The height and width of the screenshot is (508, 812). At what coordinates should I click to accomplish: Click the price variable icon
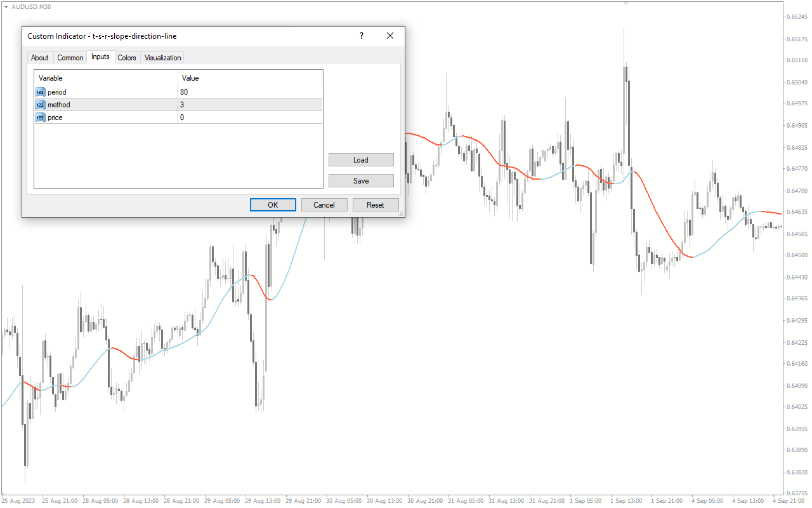pyautogui.click(x=41, y=117)
